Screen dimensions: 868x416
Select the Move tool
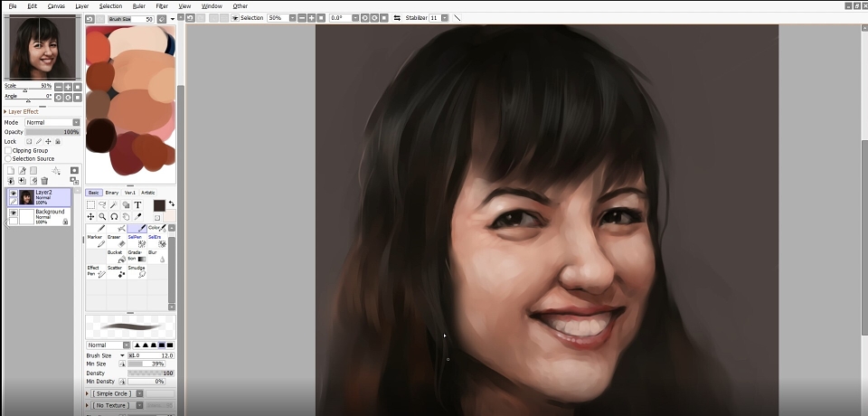click(x=90, y=216)
